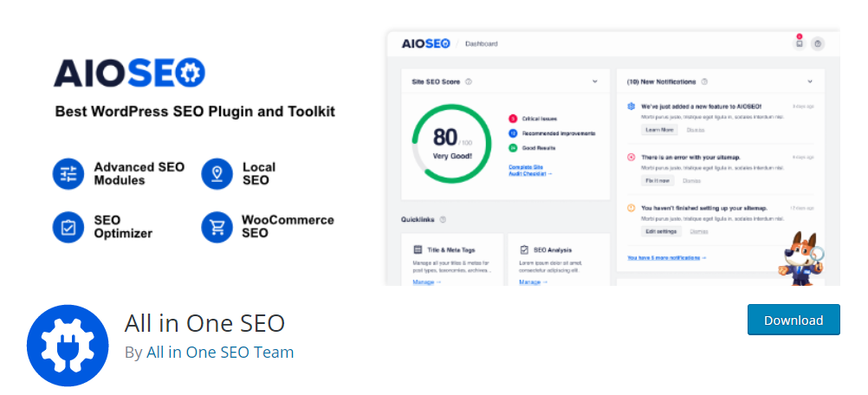Click the Learn More button
Image resolution: width=868 pixels, height=395 pixels.
[659, 129]
